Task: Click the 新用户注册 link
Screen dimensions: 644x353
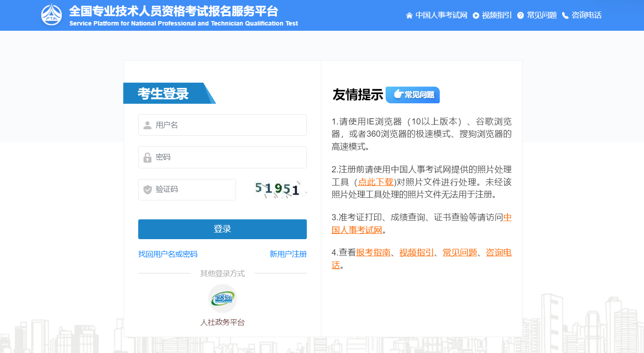Action: (288, 254)
